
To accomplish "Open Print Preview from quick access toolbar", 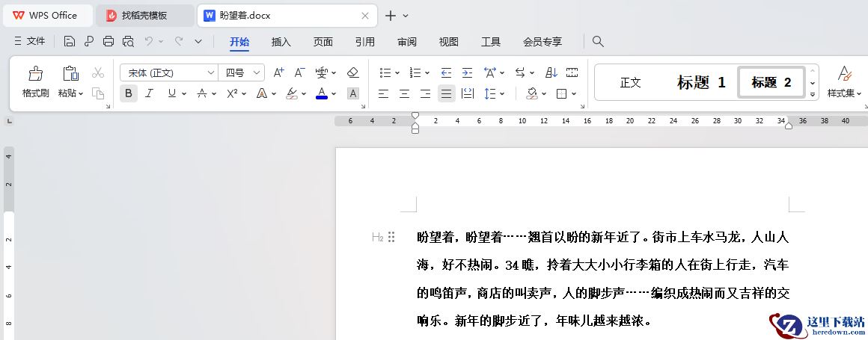I will [x=129, y=41].
